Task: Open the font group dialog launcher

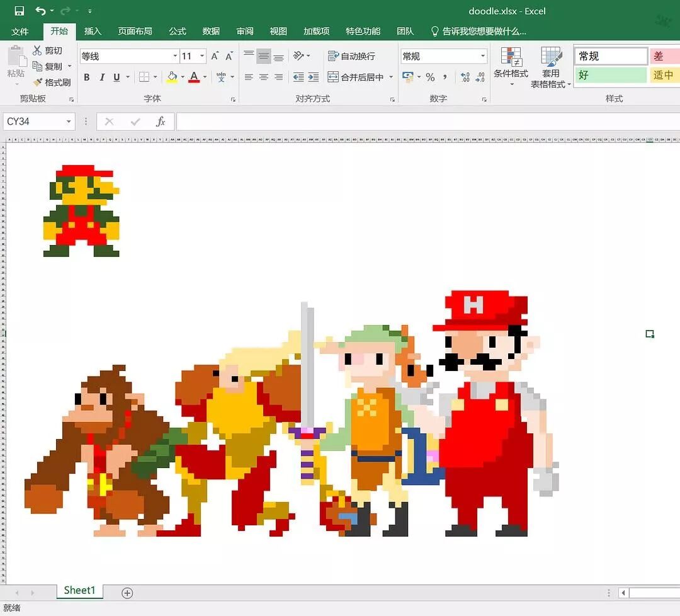Action: [x=234, y=100]
